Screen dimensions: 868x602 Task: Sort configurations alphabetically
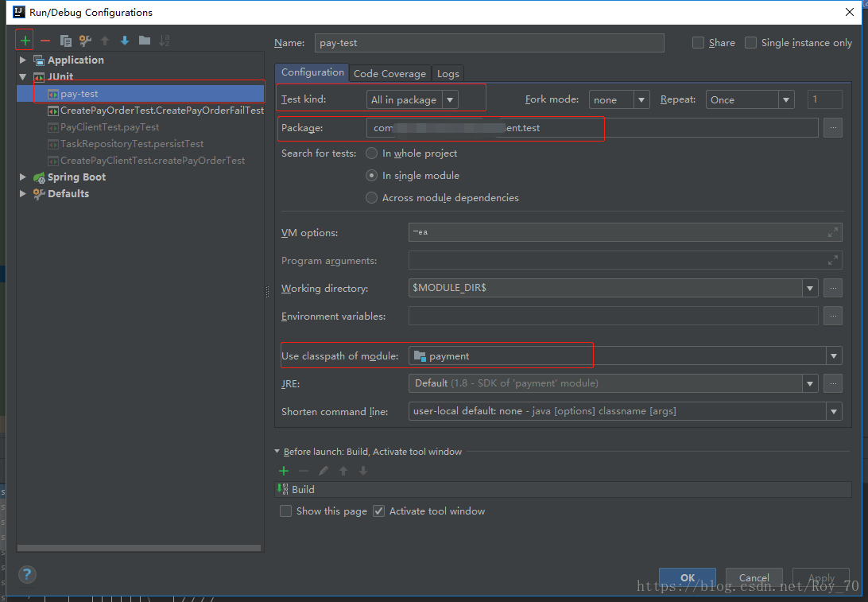pyautogui.click(x=165, y=41)
